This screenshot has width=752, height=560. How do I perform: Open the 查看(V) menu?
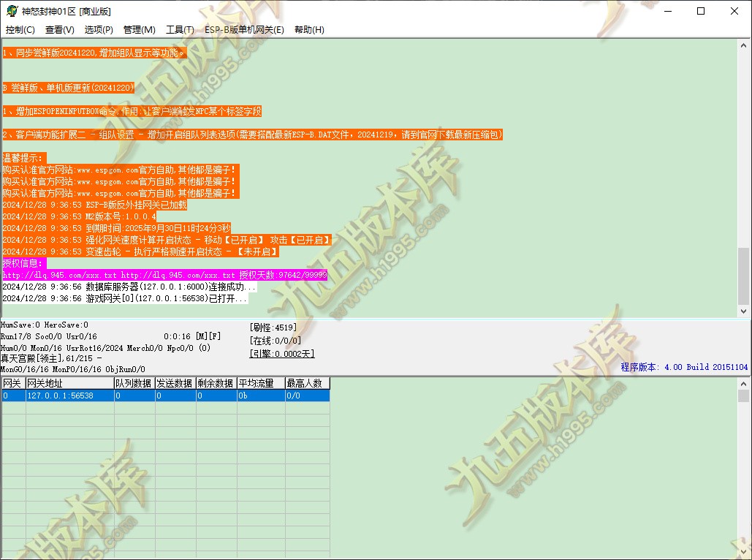point(59,30)
